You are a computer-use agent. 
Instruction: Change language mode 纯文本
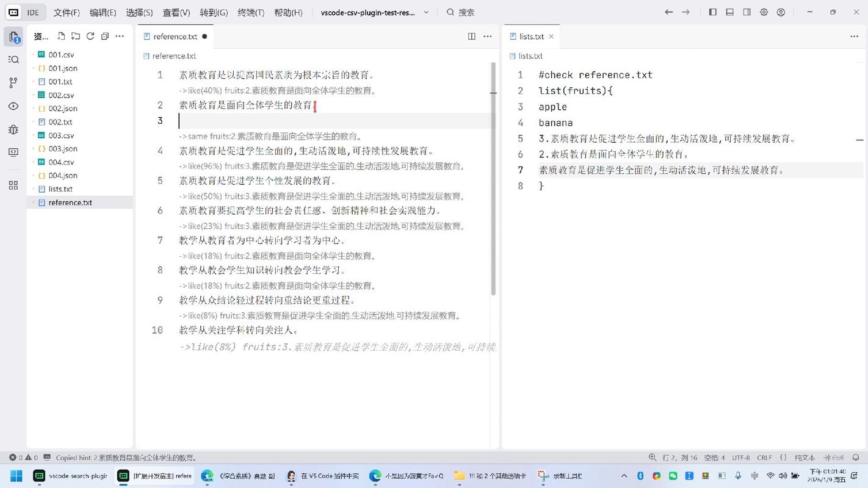(805, 457)
